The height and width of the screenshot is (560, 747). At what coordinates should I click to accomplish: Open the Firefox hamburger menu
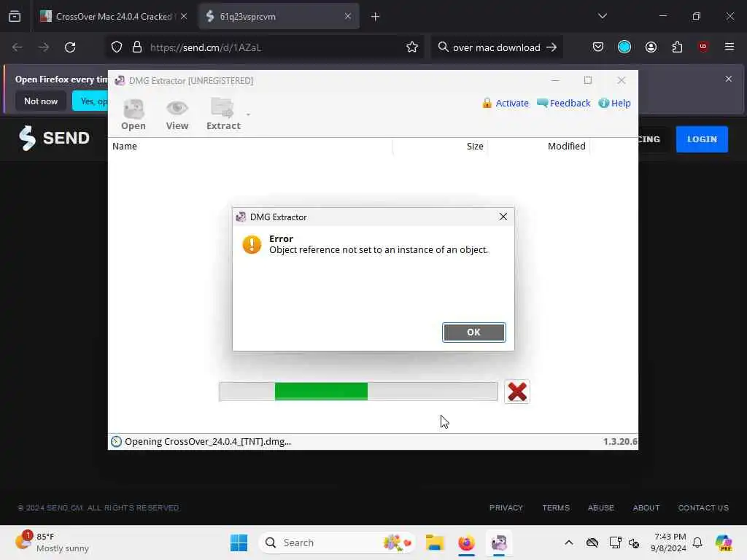click(x=729, y=47)
